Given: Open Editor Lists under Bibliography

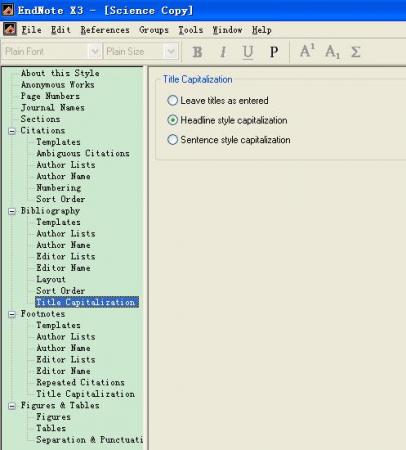Looking at the screenshot, I should tap(66, 256).
